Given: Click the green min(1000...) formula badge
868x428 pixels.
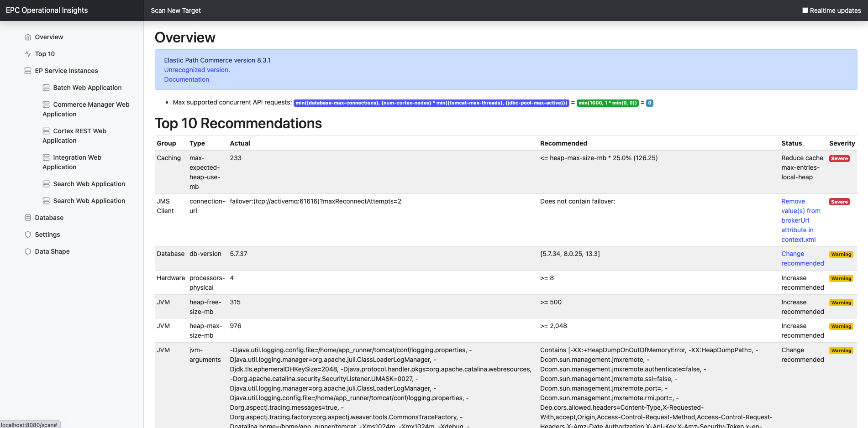Looking at the screenshot, I should tap(607, 103).
